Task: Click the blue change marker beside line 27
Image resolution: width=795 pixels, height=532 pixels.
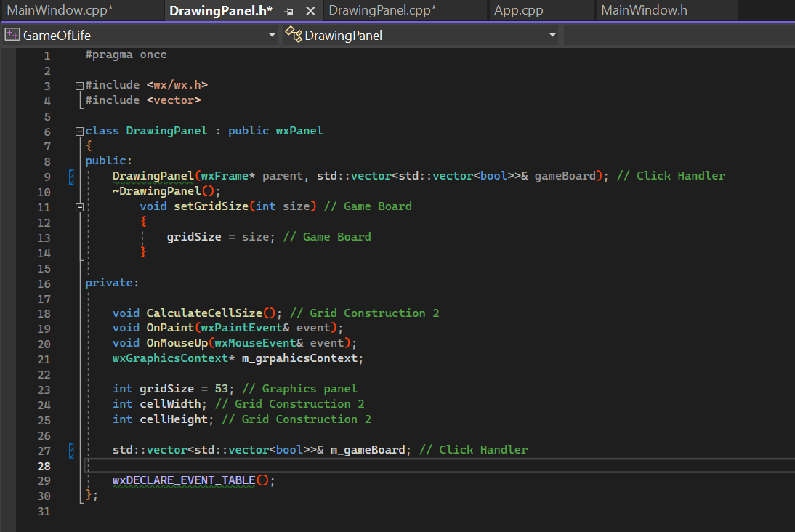Action: click(70, 450)
